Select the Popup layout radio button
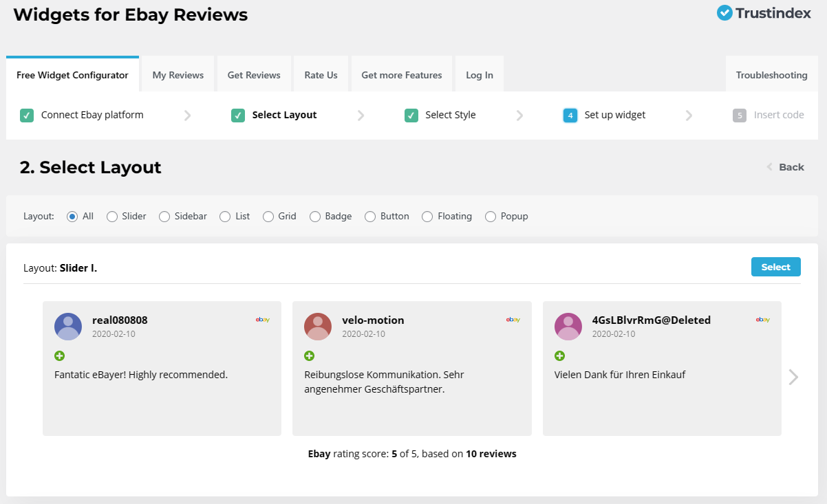 (x=489, y=216)
